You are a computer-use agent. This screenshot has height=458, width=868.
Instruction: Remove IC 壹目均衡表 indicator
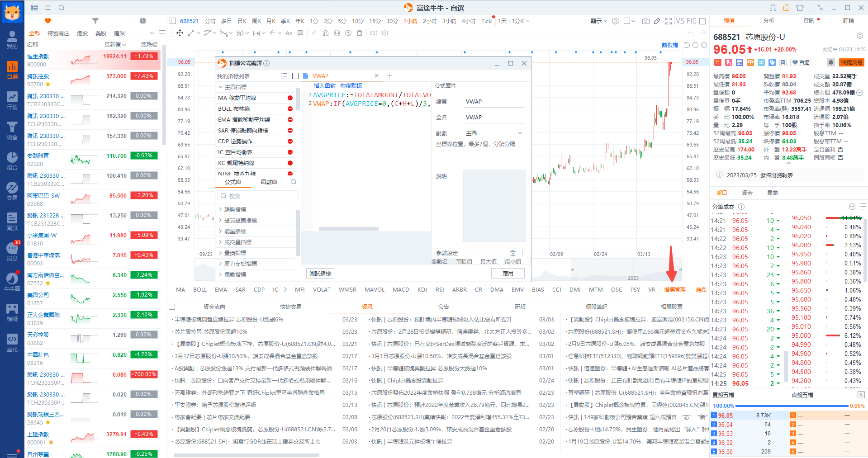click(290, 152)
